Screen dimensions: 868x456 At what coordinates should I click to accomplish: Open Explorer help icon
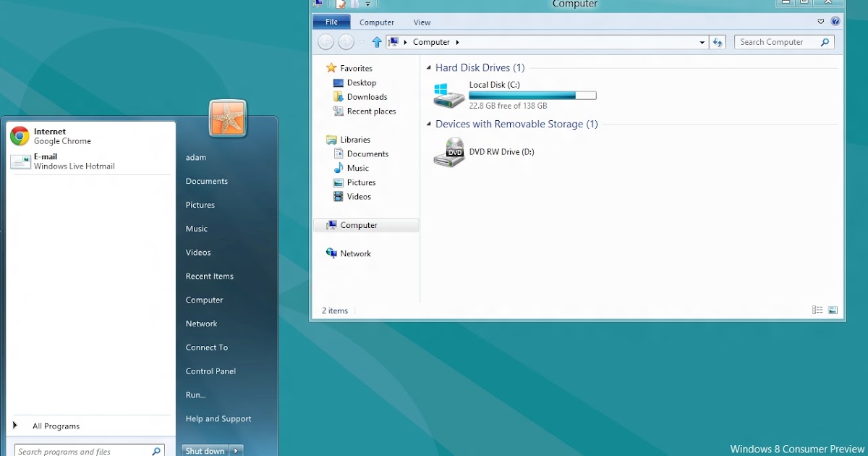[835, 22]
